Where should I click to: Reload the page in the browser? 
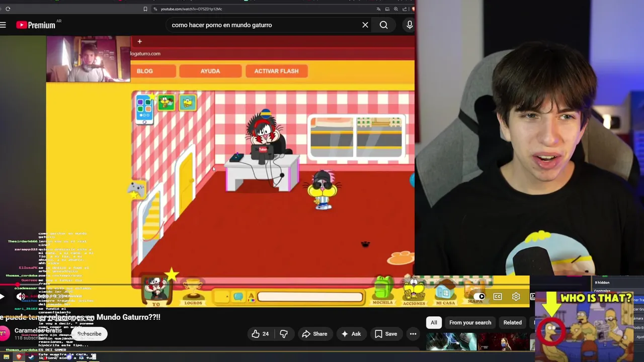8,9
